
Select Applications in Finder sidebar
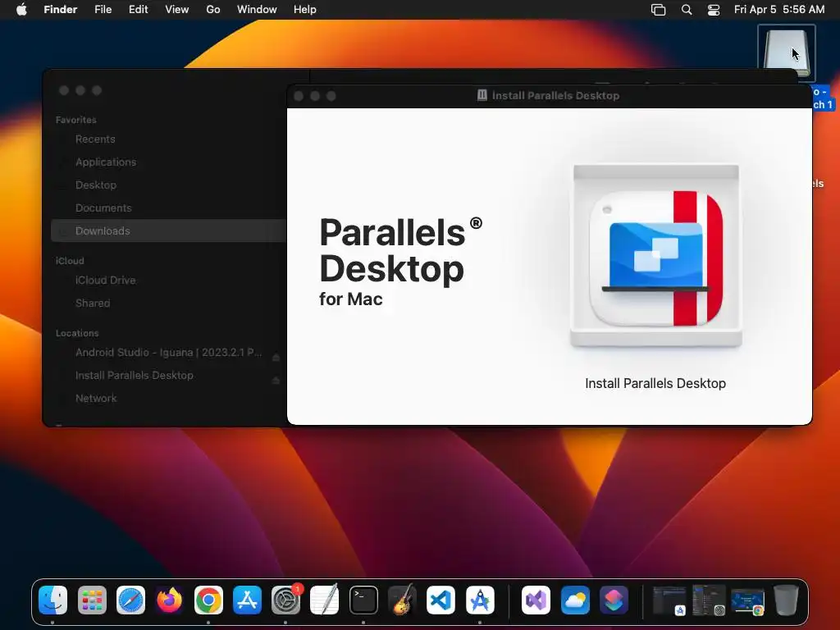(168, 162)
